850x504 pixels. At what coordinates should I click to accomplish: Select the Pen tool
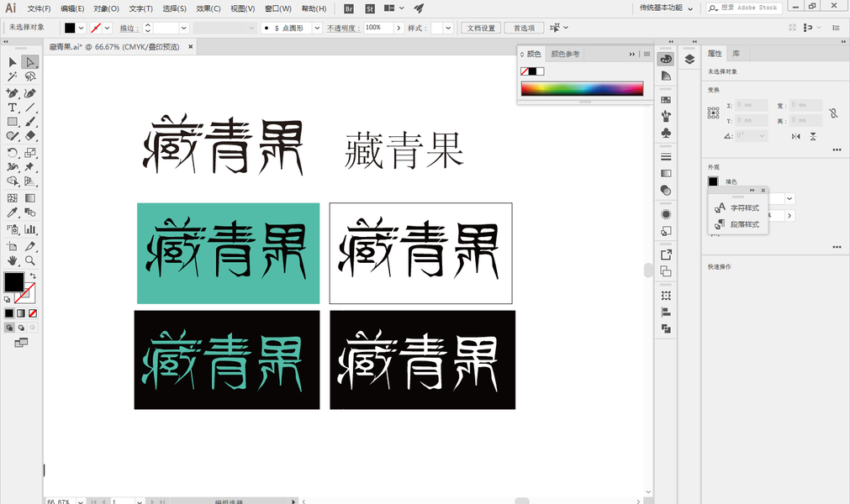pyautogui.click(x=13, y=93)
